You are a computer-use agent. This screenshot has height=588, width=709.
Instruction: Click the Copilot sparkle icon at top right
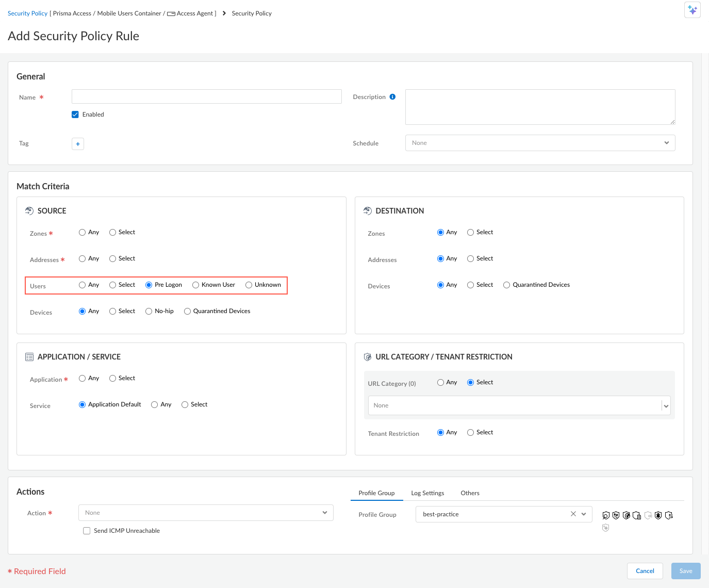pyautogui.click(x=692, y=9)
